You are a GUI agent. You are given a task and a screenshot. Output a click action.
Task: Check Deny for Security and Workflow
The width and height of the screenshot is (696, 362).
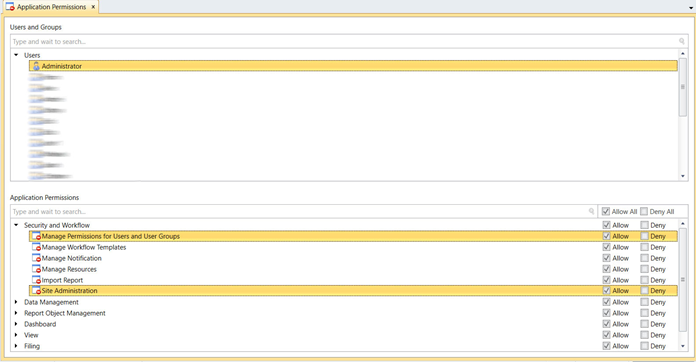coord(645,225)
